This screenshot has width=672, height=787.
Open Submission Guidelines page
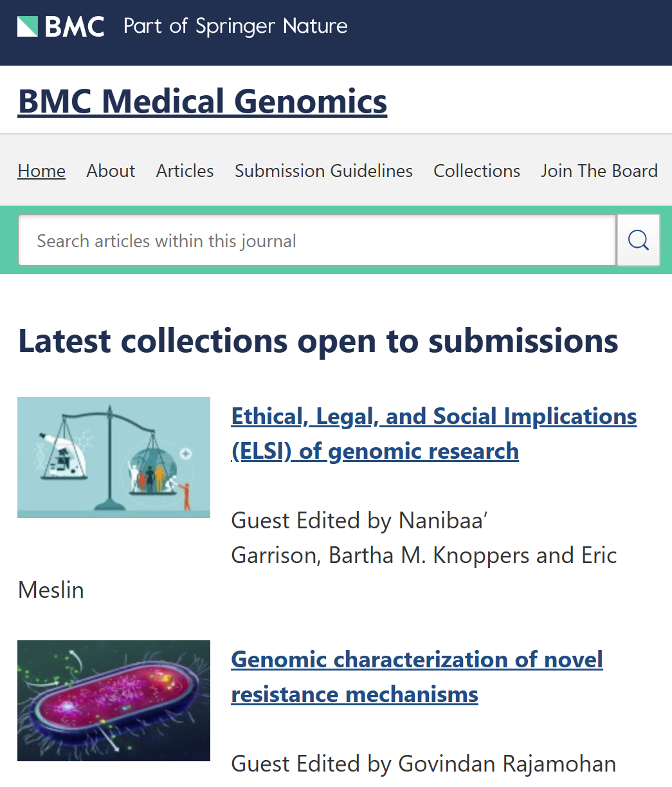coord(323,171)
